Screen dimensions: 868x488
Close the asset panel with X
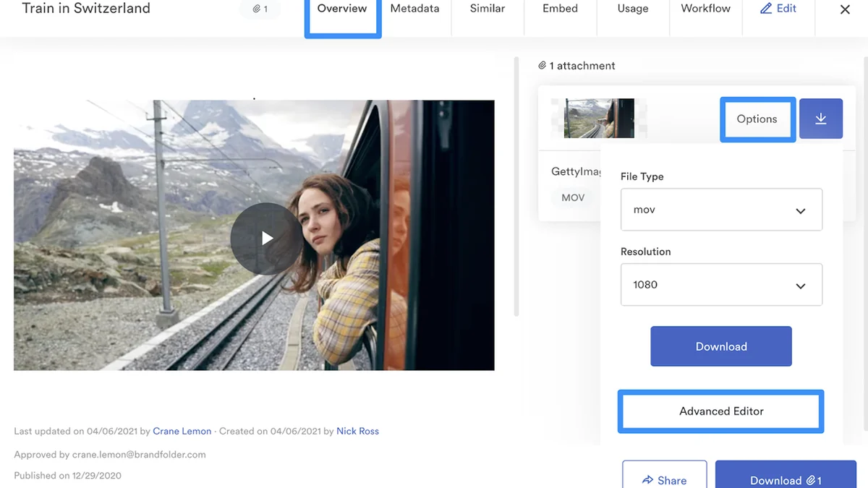coord(845,10)
